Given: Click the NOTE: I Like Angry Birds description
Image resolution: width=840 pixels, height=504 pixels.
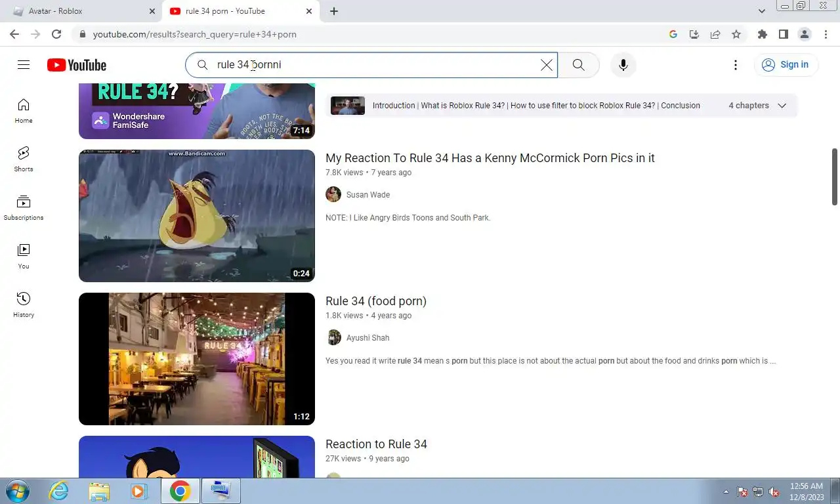Looking at the screenshot, I should point(408,218).
